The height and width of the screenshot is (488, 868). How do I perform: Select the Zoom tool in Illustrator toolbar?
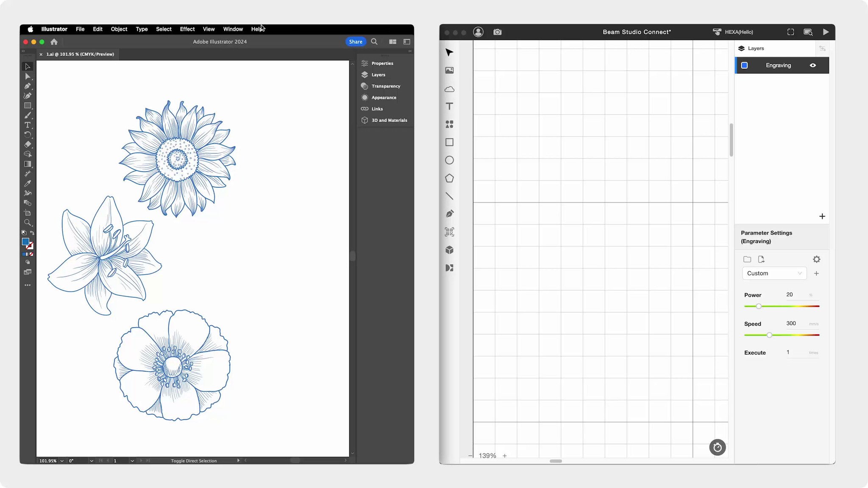coord(28,222)
